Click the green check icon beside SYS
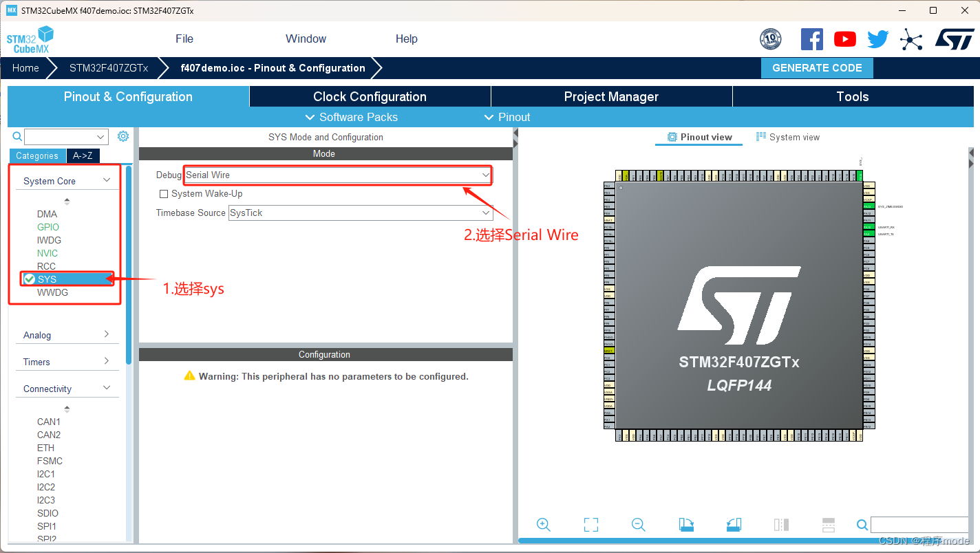 pyautogui.click(x=30, y=279)
